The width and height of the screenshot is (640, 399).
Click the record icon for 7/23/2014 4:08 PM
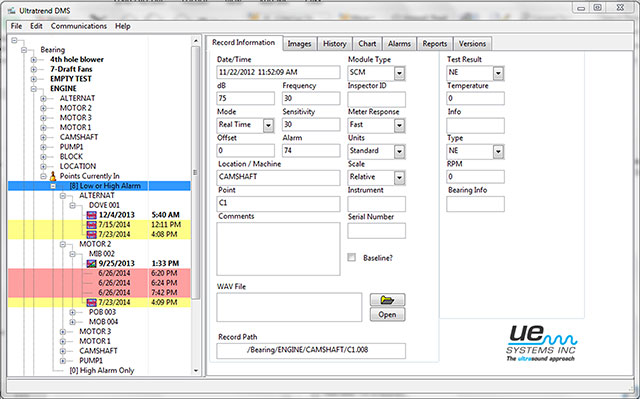91,235
